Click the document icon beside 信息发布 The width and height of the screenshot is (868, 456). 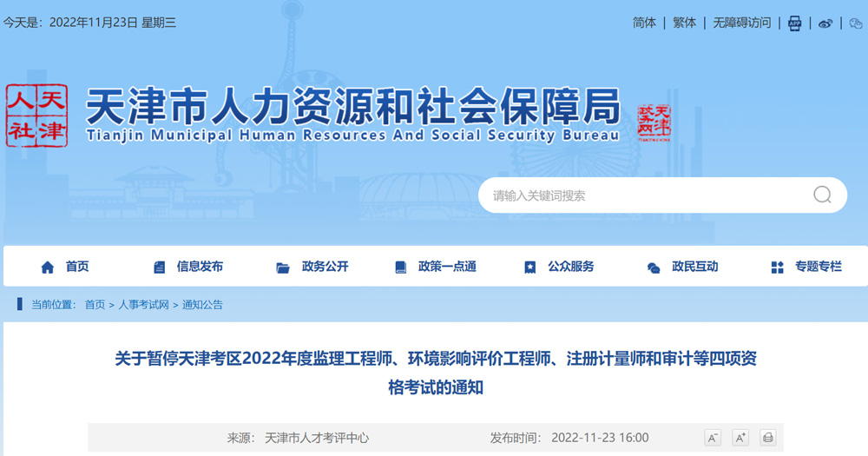click(159, 268)
